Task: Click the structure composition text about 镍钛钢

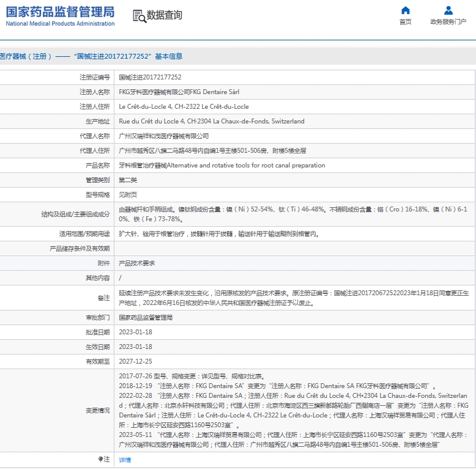Action: pyautogui.click(x=293, y=214)
